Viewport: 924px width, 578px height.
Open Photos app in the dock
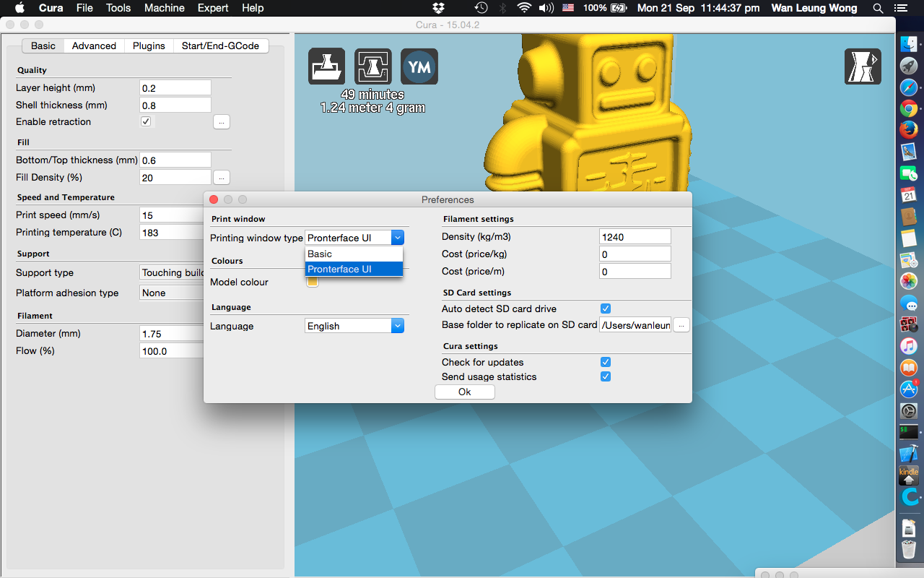coord(909,281)
